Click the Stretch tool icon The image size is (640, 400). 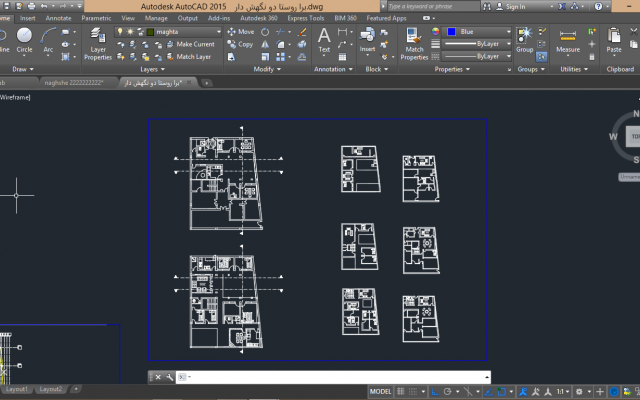pyautogui.click(x=231, y=57)
